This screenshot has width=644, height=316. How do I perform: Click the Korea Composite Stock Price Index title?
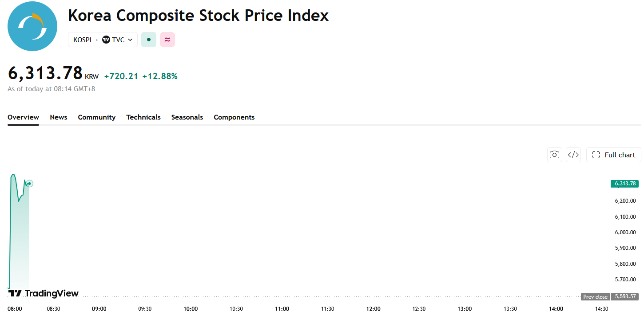(199, 16)
